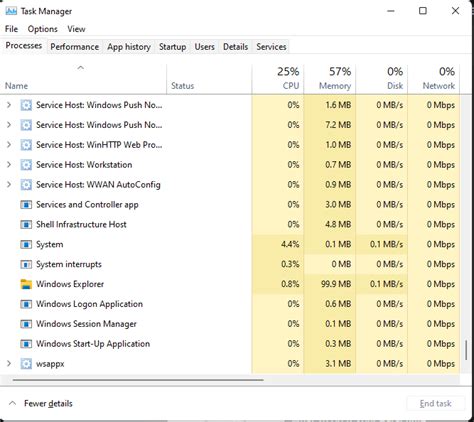
Task: Click the sort arrow above the Name column
Action: [80, 68]
